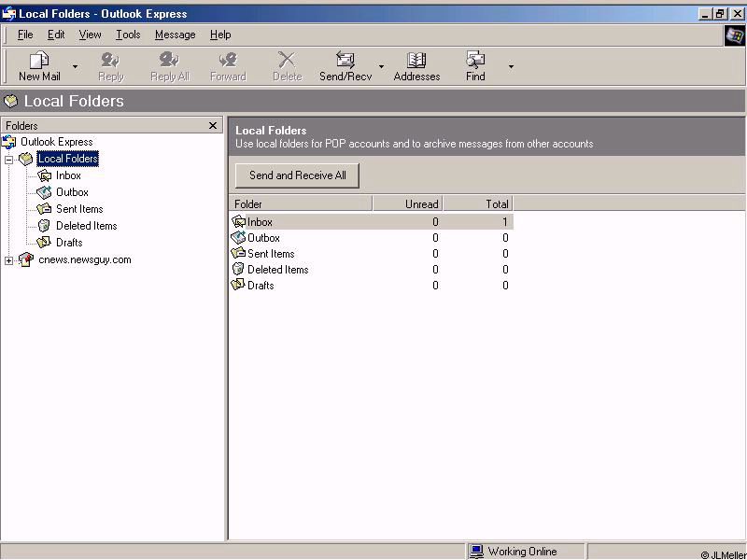Click the Find toolbar icon
The width and height of the screenshot is (747, 560).
[475, 61]
